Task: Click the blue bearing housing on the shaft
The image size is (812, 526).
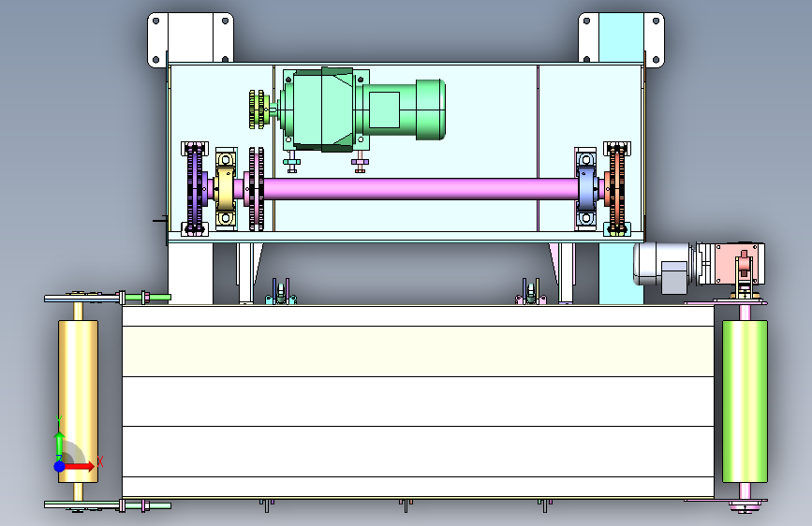Action: [586, 189]
